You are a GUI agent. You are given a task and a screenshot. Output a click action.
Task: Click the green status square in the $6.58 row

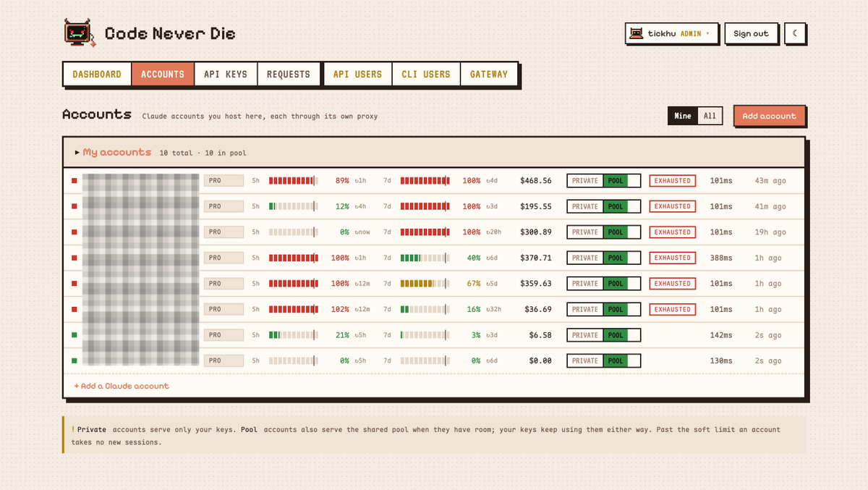coord(74,335)
